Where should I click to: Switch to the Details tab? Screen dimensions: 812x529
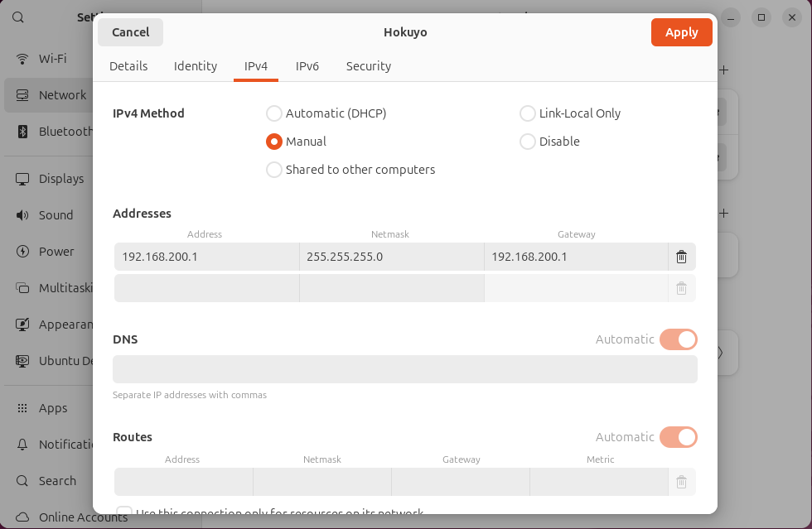point(128,66)
